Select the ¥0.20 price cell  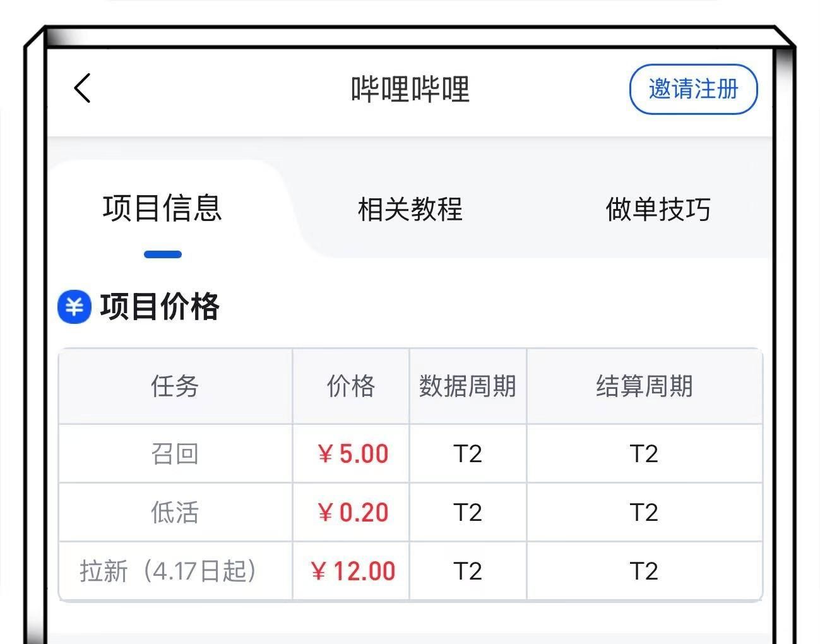[x=353, y=512]
